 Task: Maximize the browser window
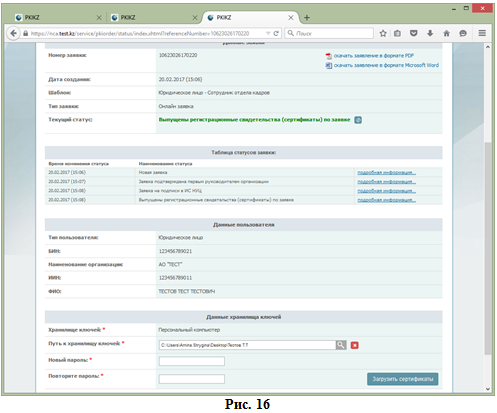[x=466, y=8]
